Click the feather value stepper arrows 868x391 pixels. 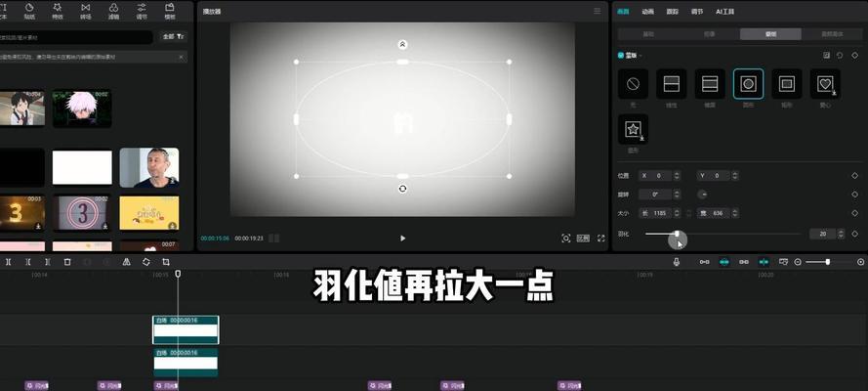842,234
